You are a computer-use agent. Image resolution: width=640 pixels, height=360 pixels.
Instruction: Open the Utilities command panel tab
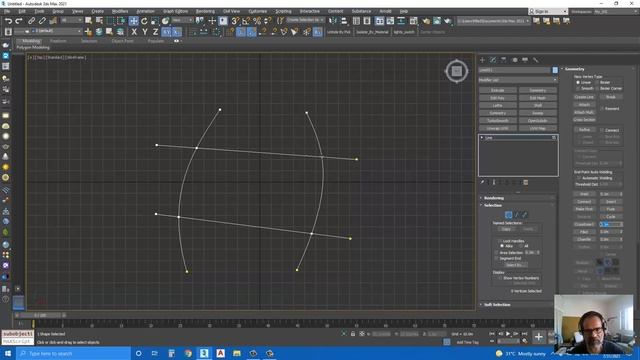point(536,60)
